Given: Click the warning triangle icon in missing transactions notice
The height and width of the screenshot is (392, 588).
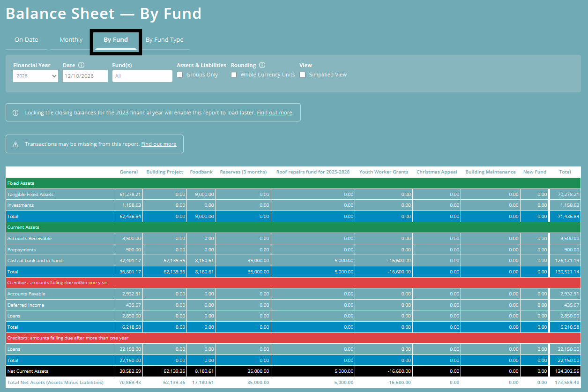Looking at the screenshot, I should click(x=15, y=144).
